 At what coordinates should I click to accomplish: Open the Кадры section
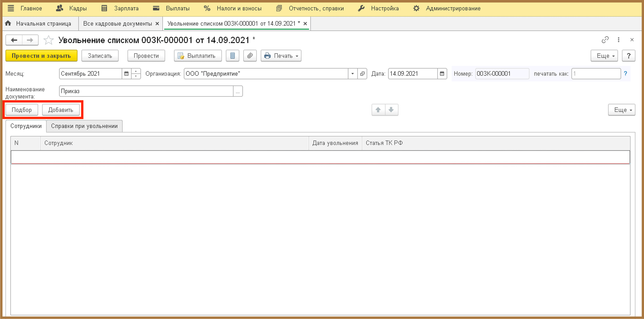pyautogui.click(x=72, y=8)
